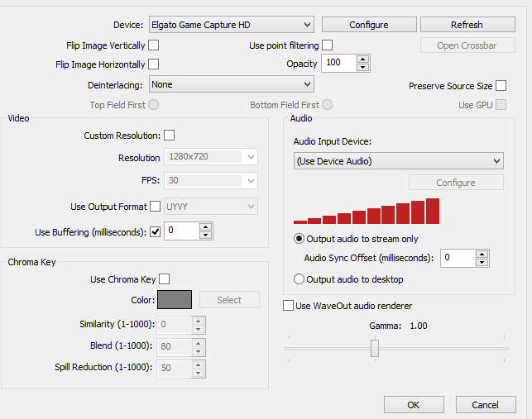Open the Deinterlacing dropdown
Image resolution: width=532 pixels, height=419 pixels.
(x=232, y=84)
